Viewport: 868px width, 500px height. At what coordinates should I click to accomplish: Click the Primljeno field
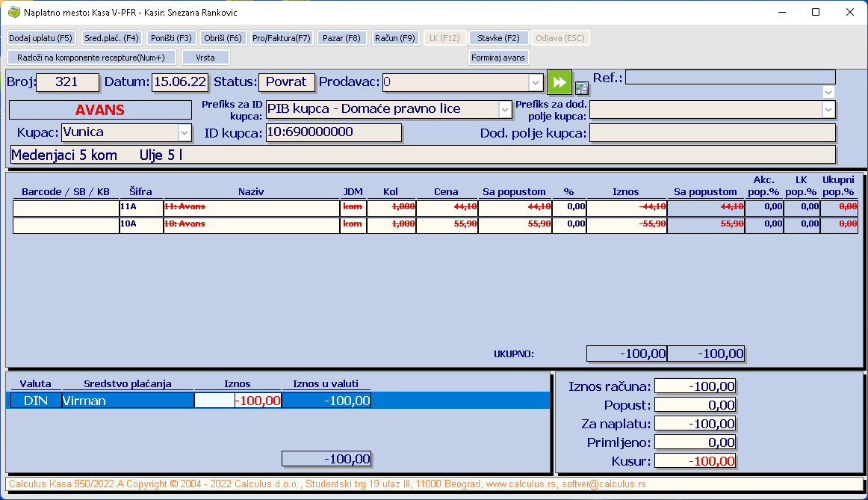(x=695, y=442)
